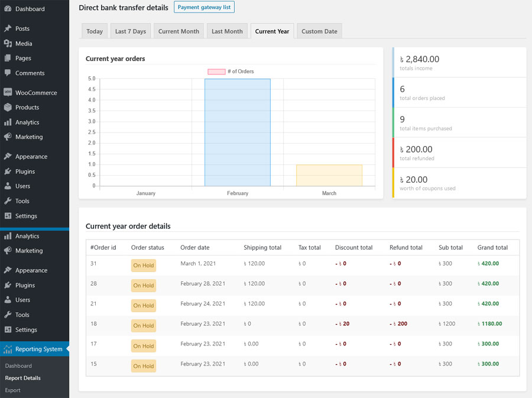Click the first Marketing megaphone icon
The height and width of the screenshot is (398, 532).
pyautogui.click(x=8, y=137)
